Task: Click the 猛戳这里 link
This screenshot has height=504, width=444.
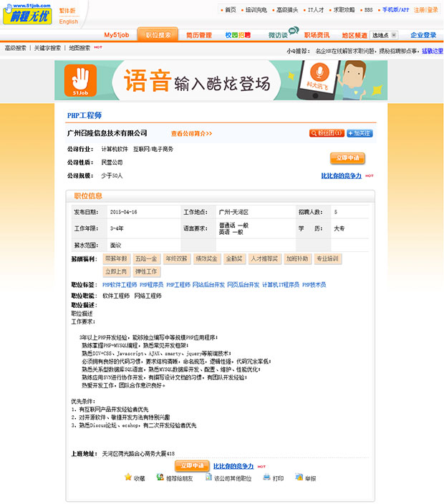Action: coord(433,51)
